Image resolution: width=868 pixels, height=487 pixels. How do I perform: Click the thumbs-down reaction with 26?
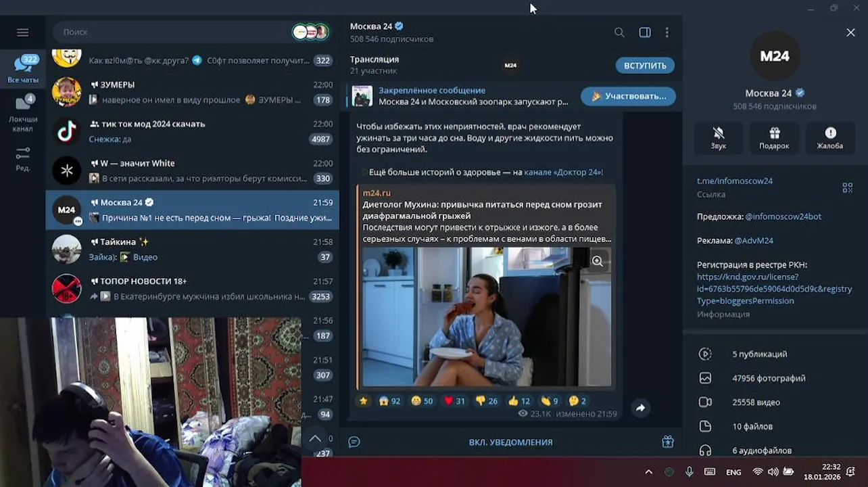coord(487,400)
